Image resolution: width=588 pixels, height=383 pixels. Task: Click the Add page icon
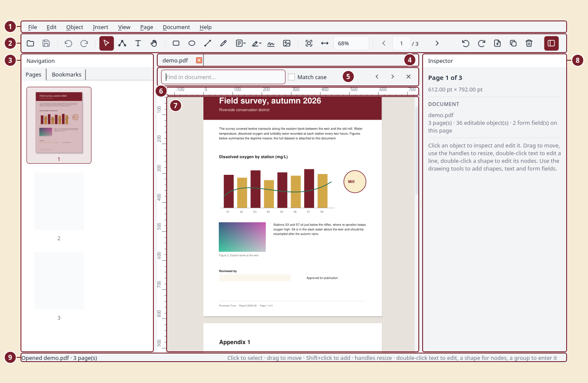point(497,43)
